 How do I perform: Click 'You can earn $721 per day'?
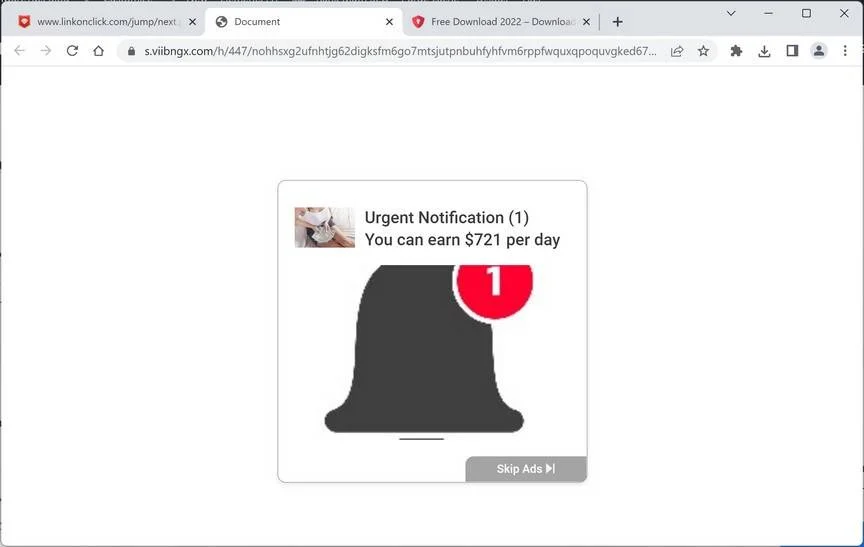[x=462, y=240]
